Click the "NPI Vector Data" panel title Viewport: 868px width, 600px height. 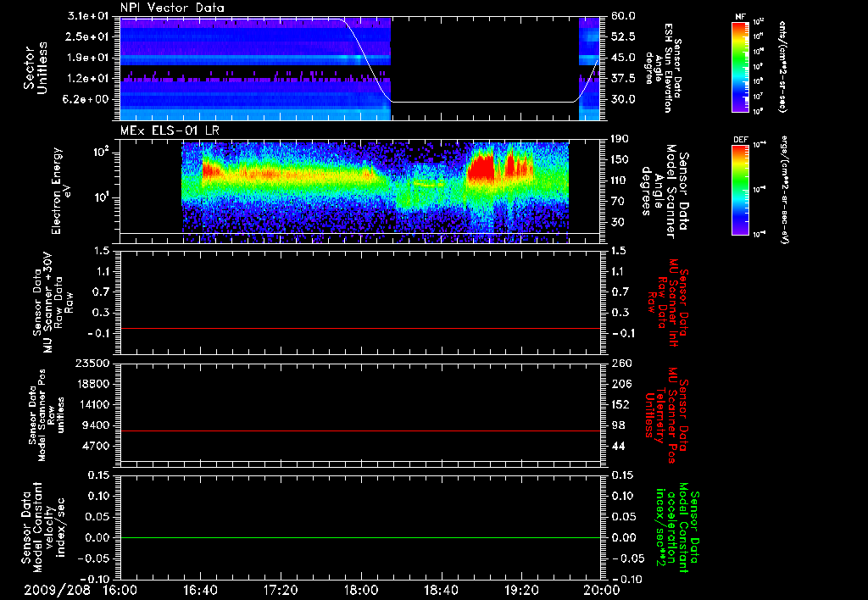point(172,8)
